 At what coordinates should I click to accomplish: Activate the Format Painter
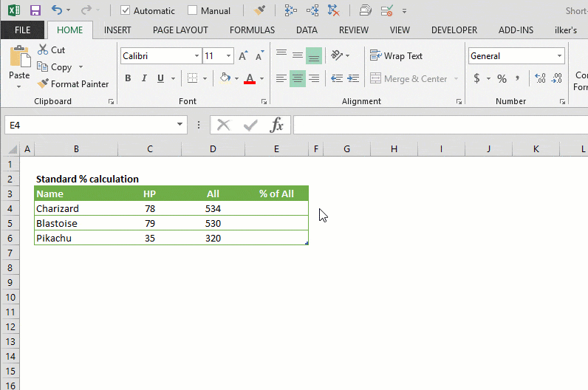pos(73,84)
